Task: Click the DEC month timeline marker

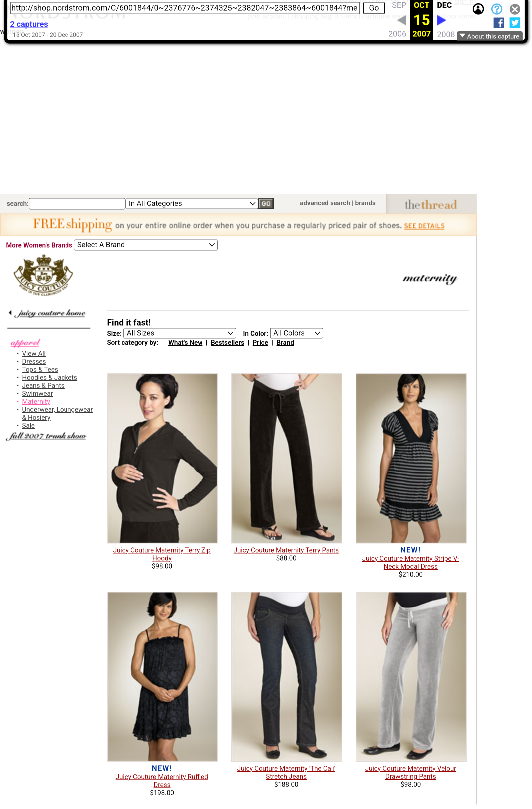Action: pyautogui.click(x=444, y=5)
